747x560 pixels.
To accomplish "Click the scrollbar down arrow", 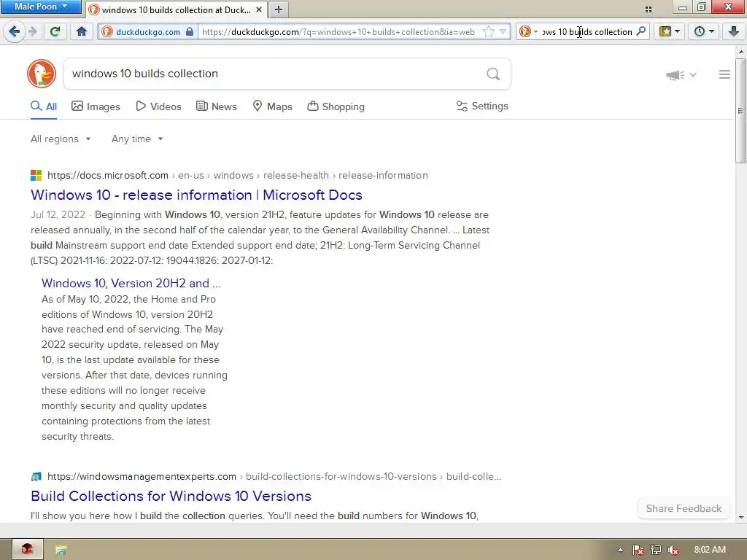I will click(741, 518).
